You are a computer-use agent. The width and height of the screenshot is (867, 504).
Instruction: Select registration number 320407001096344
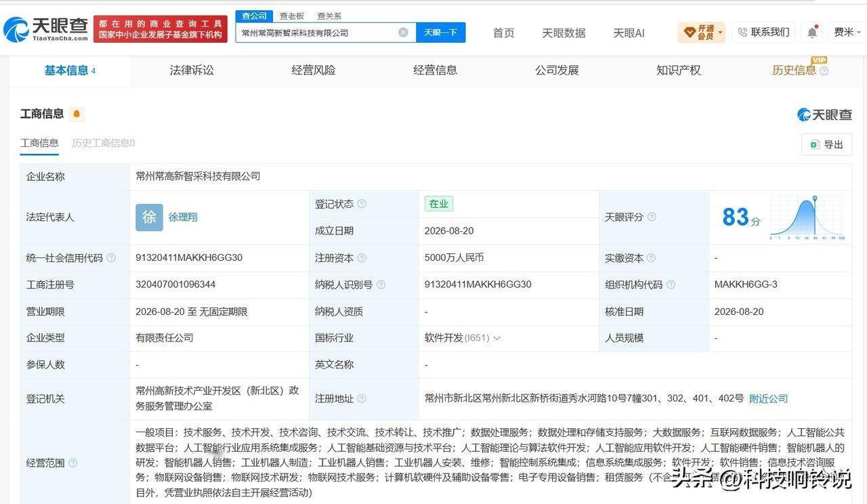click(175, 285)
